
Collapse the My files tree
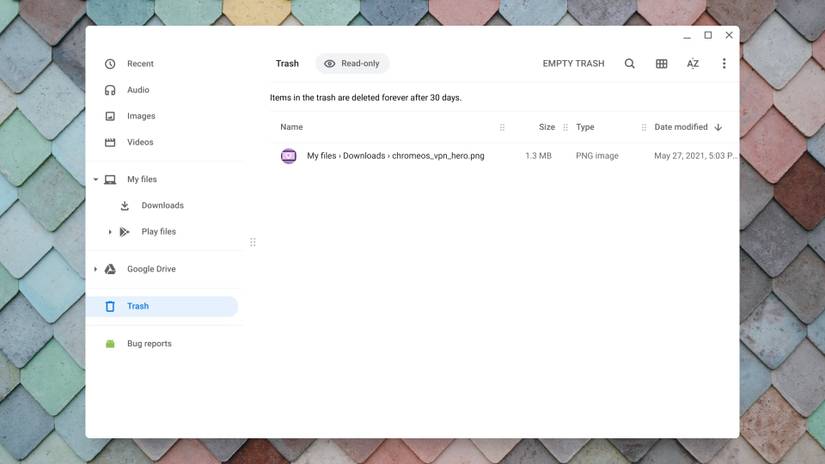pos(96,179)
